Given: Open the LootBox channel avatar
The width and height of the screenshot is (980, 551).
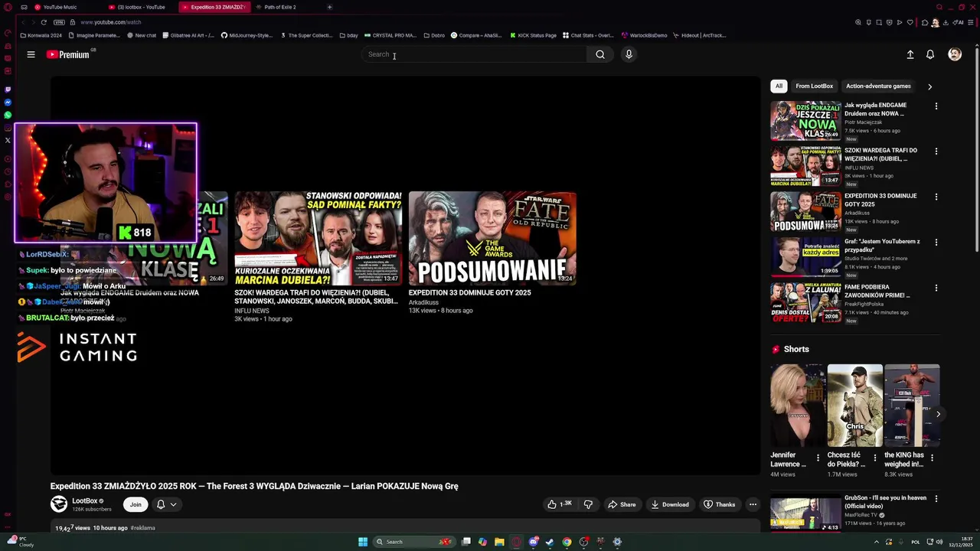Looking at the screenshot, I should coord(59,504).
